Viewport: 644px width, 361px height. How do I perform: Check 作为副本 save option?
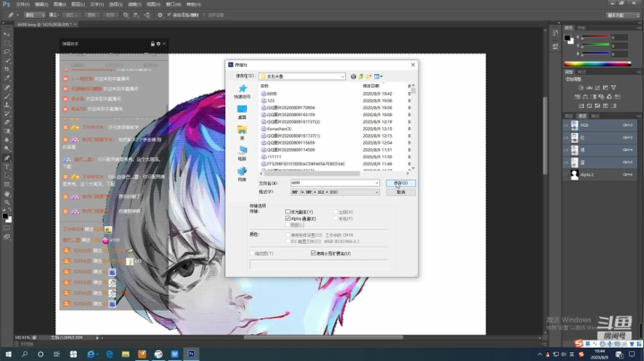click(287, 212)
